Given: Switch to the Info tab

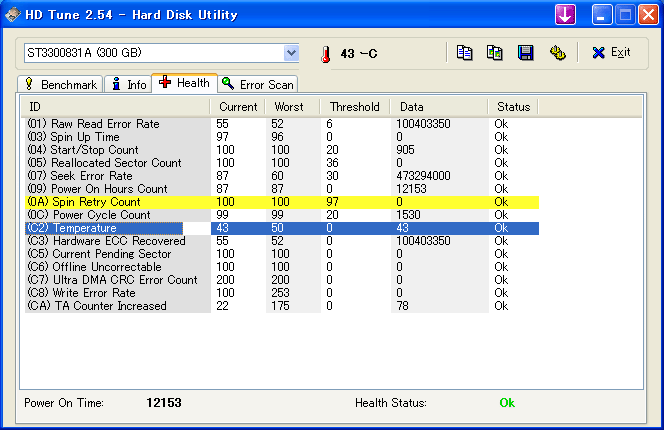Looking at the screenshot, I should coord(129,84).
